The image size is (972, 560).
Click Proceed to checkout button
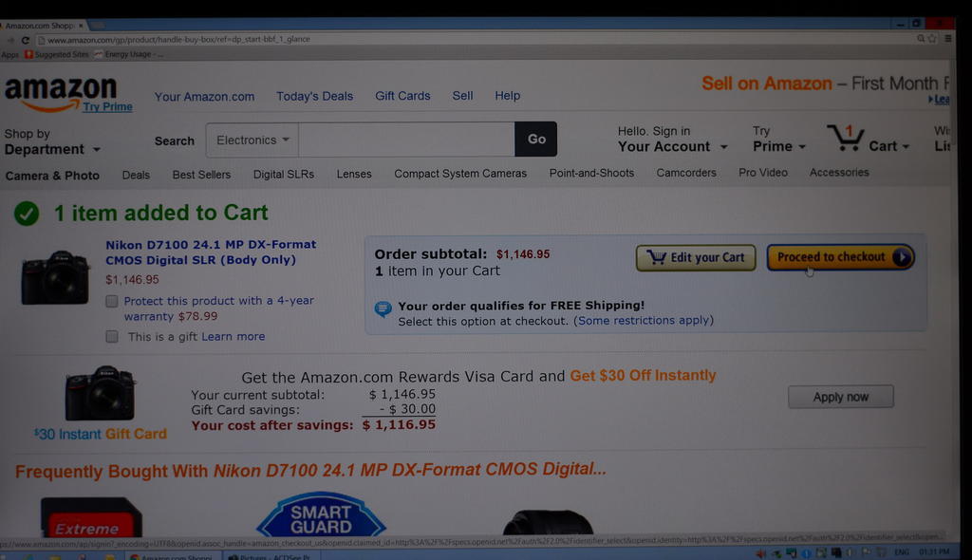(841, 256)
